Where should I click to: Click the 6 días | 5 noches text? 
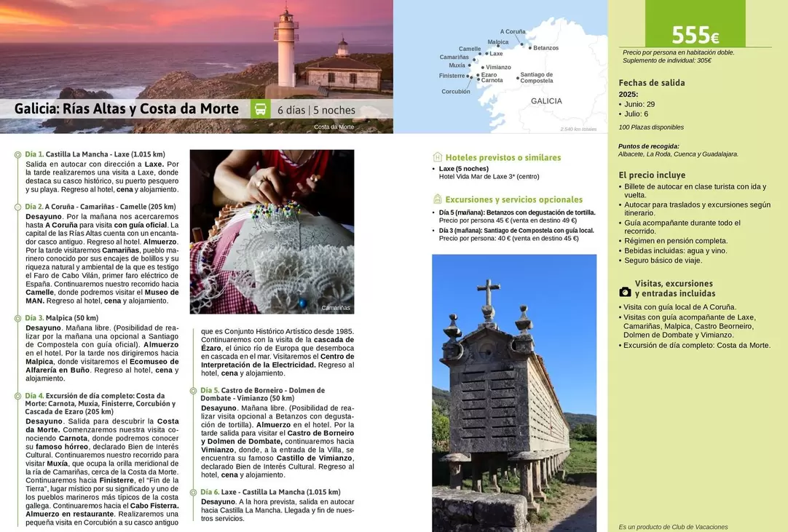tap(316, 110)
